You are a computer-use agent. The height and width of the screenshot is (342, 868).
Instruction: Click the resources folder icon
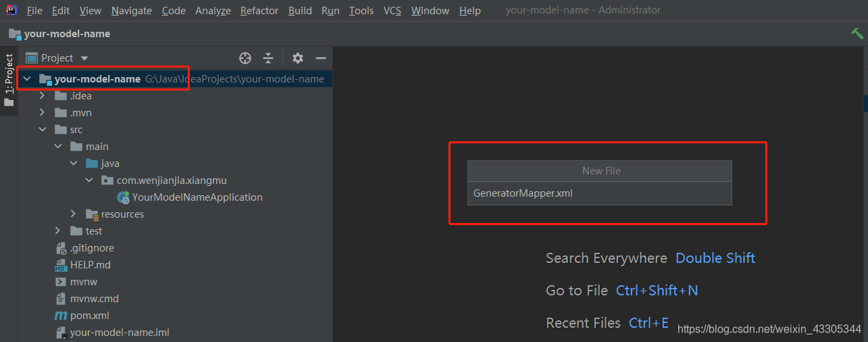coord(92,214)
